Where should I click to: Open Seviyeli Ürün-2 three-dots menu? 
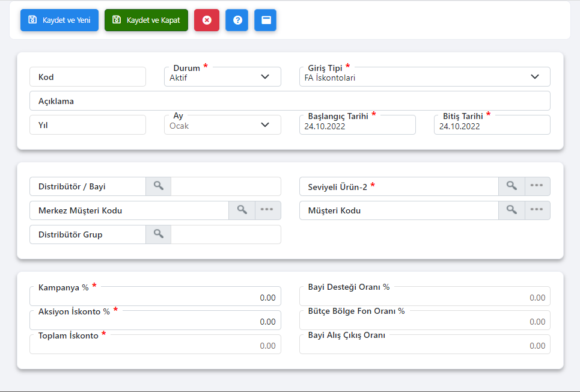[x=537, y=186]
